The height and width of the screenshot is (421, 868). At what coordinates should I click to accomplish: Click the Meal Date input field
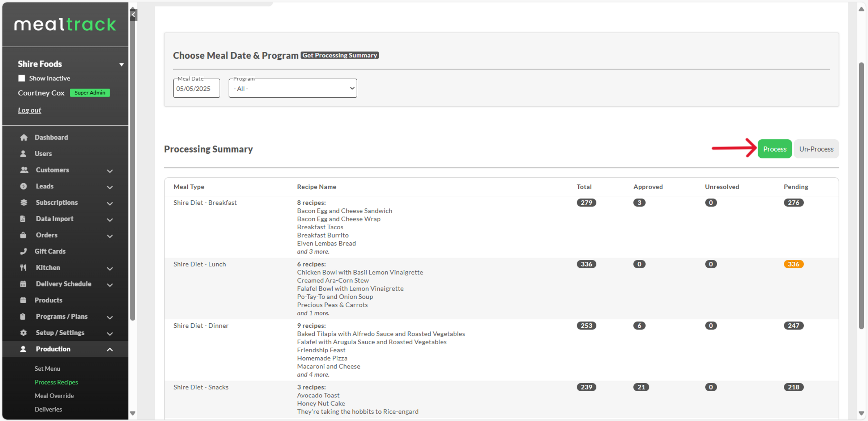[196, 89]
